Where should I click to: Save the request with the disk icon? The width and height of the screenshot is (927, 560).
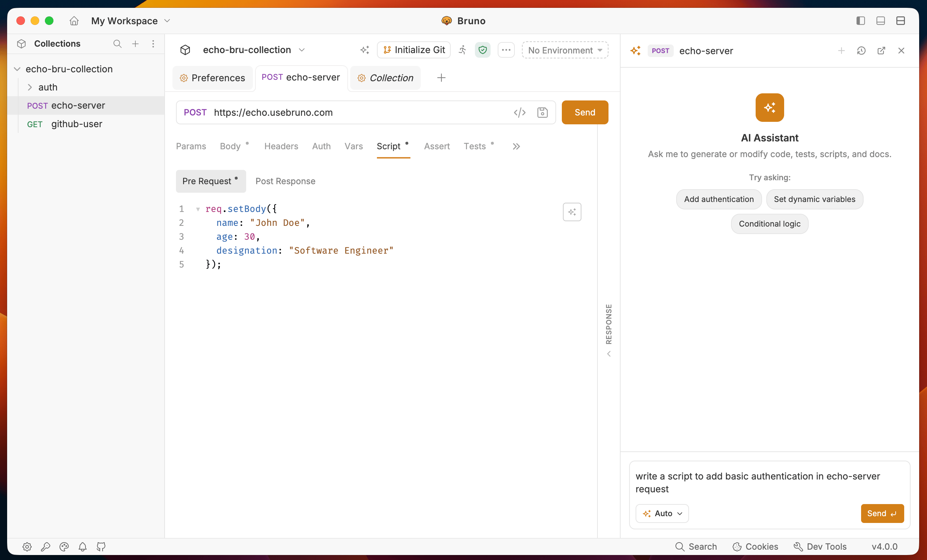pos(542,113)
